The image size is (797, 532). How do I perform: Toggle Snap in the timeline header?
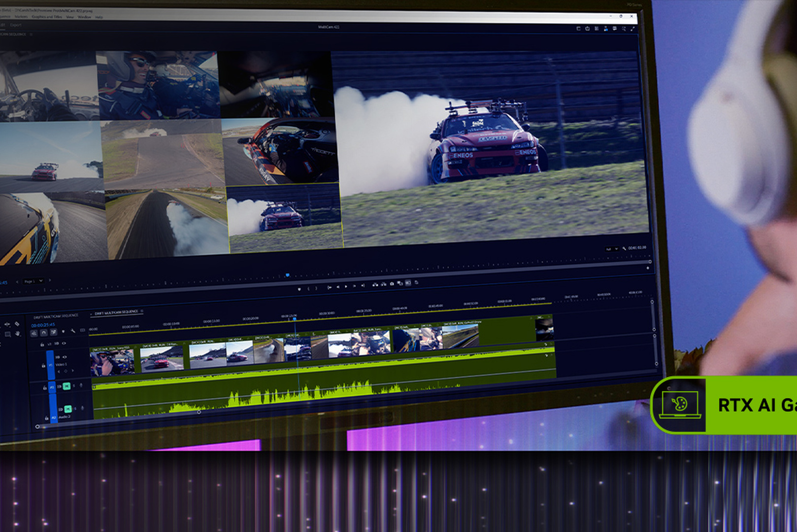(x=44, y=332)
